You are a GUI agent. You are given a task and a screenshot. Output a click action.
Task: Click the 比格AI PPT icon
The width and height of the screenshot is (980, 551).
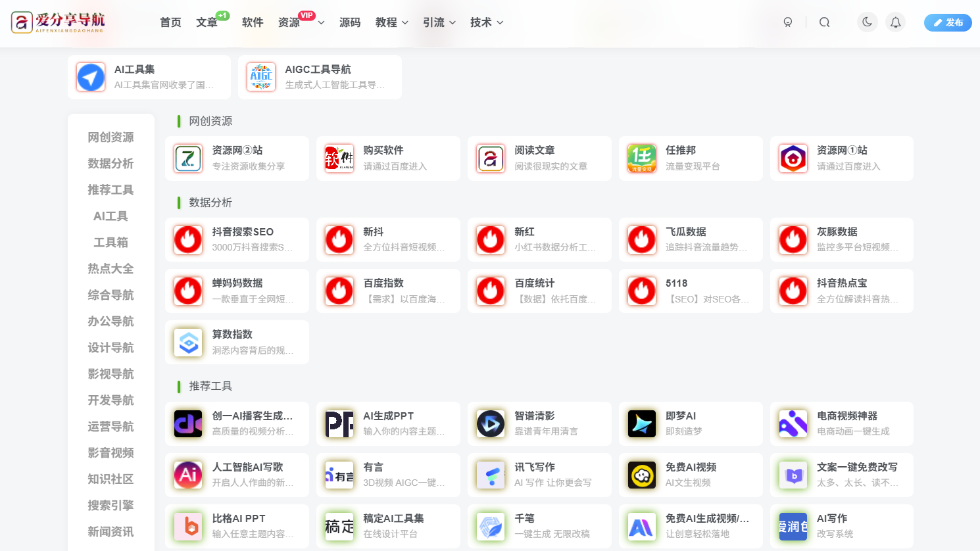pos(188,527)
